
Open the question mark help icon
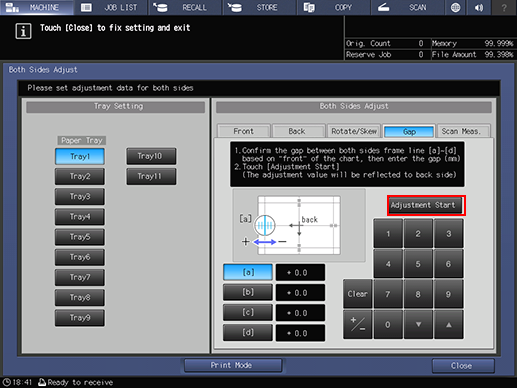tap(504, 7)
